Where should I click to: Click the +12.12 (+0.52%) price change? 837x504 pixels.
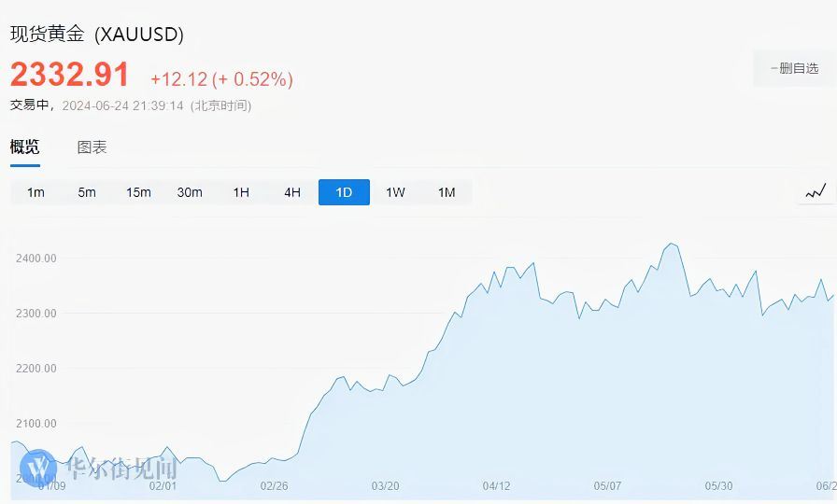click(221, 79)
